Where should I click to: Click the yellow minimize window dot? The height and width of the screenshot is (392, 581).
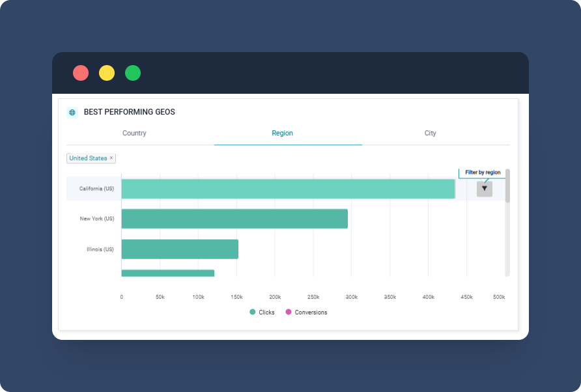(x=107, y=73)
